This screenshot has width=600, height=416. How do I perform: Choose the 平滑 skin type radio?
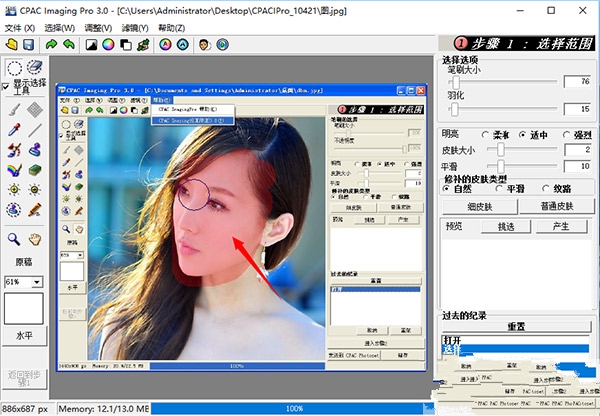click(x=499, y=189)
